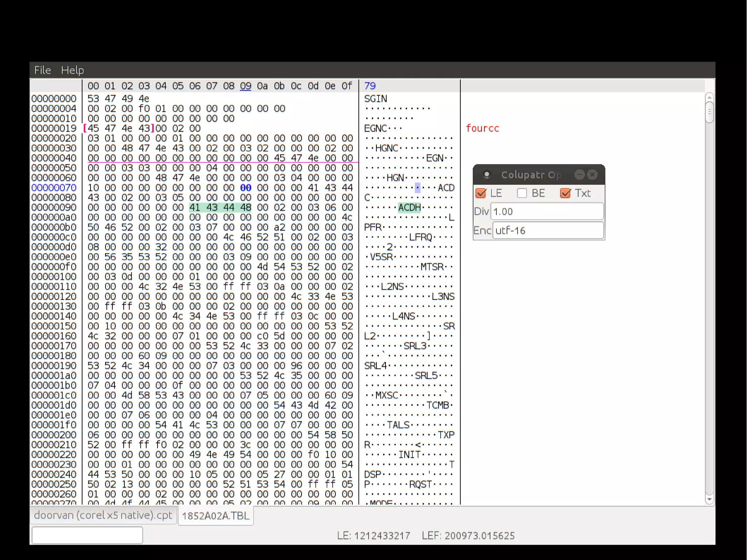Uncheck the LE checkbox
Screen dimensions: 747x560
(481, 193)
